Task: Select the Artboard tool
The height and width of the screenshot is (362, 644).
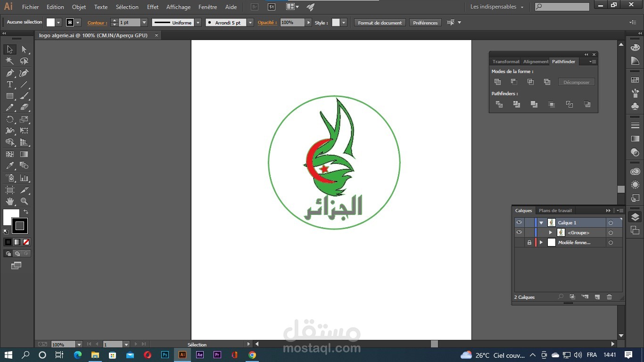Action: (x=9, y=189)
